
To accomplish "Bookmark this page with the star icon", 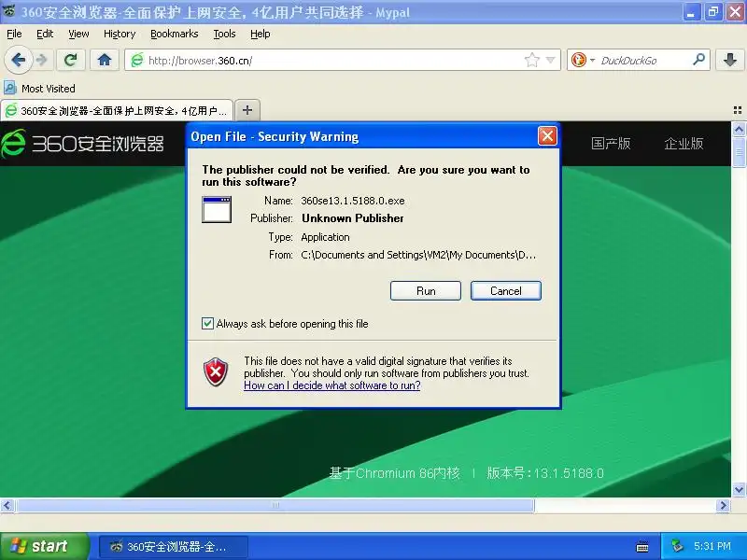I will (531, 60).
